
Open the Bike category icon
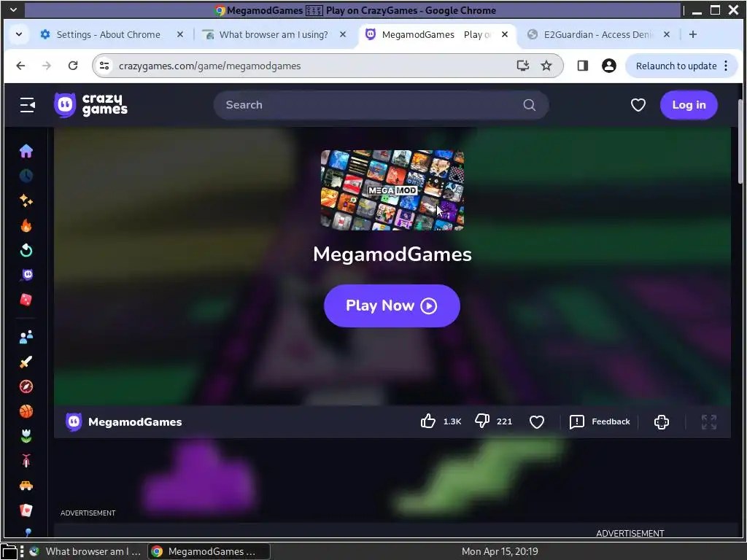[26, 461]
